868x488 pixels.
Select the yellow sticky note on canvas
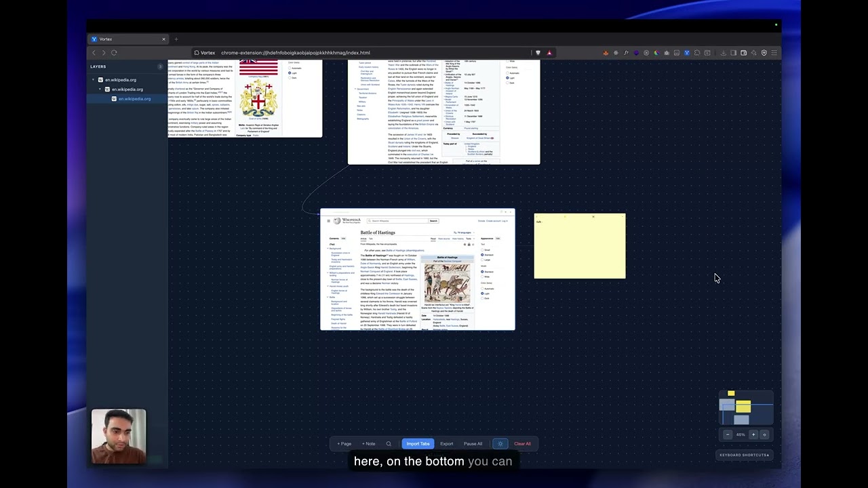coord(580,246)
